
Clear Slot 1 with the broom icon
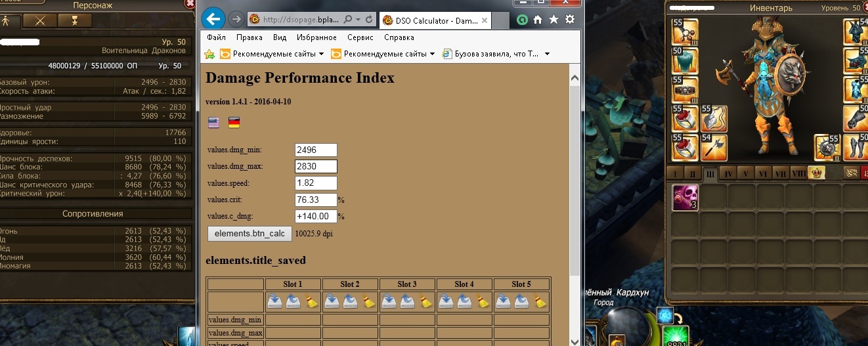coord(311,302)
